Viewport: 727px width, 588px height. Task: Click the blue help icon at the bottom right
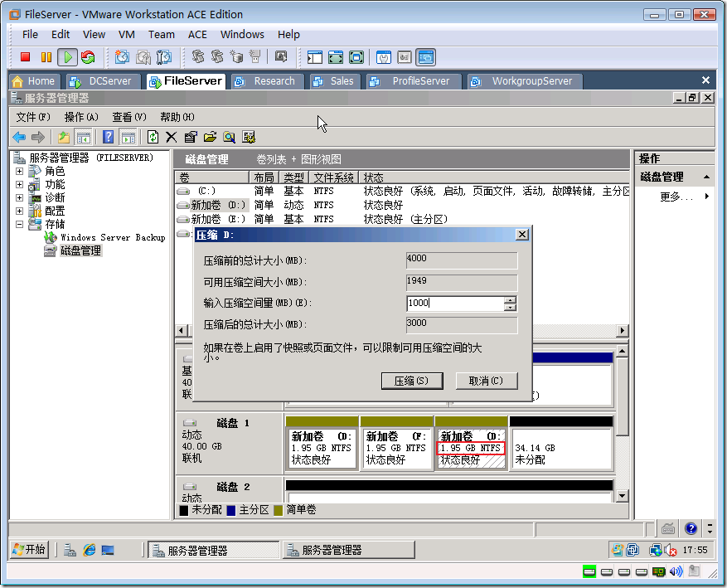[691, 528]
